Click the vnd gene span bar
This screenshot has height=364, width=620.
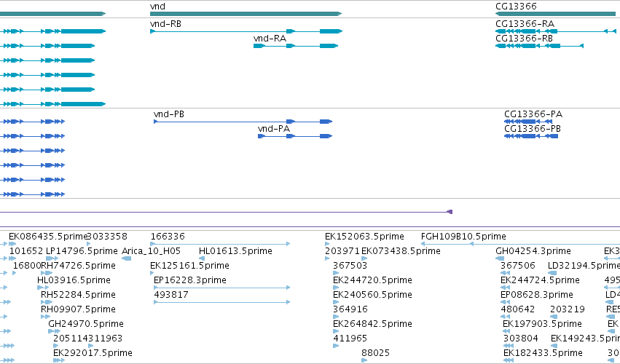click(246, 14)
